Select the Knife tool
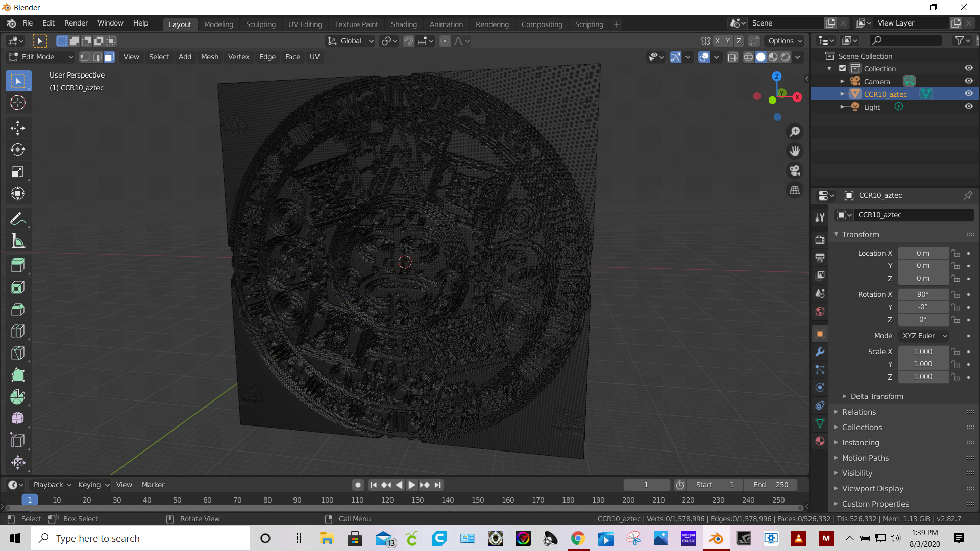The height and width of the screenshot is (551, 980). [x=18, y=353]
